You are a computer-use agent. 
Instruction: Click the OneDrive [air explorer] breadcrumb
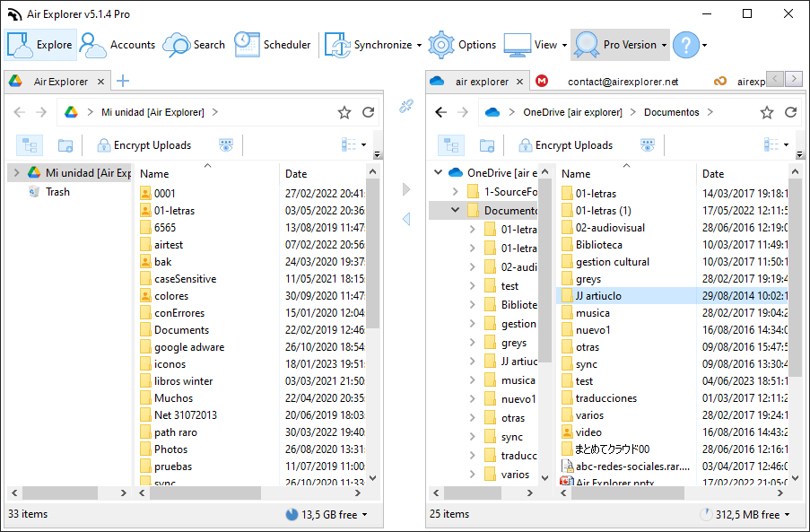[572, 112]
